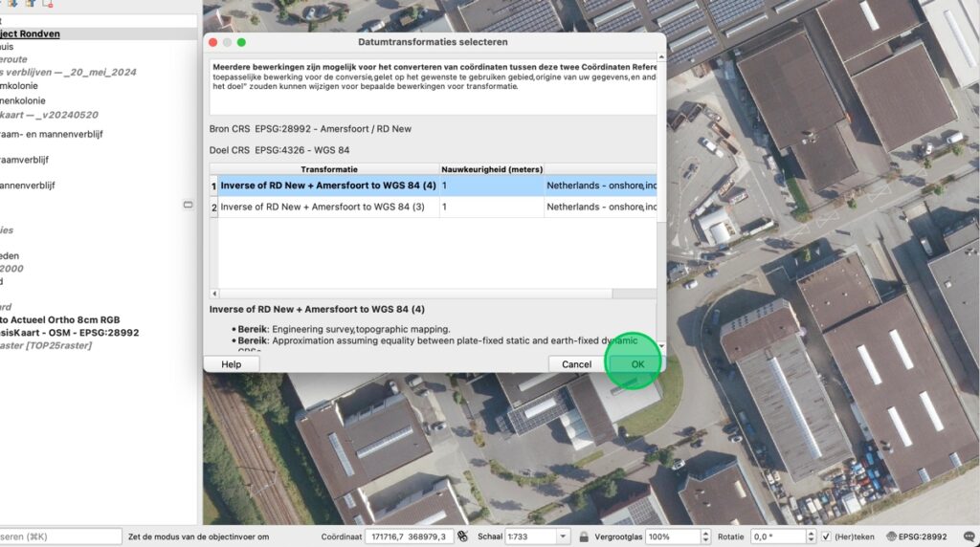Click the Coördinaat input field

pyautogui.click(x=408, y=536)
